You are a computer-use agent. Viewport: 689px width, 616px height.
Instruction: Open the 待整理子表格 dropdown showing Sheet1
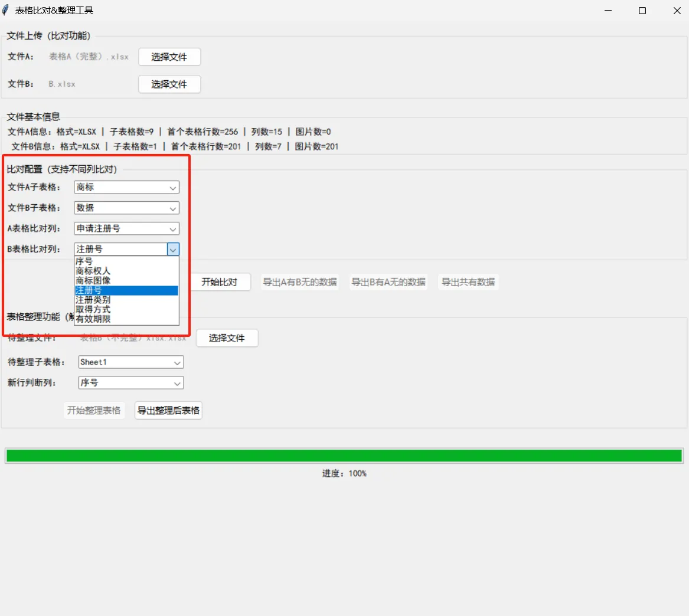pyautogui.click(x=131, y=362)
